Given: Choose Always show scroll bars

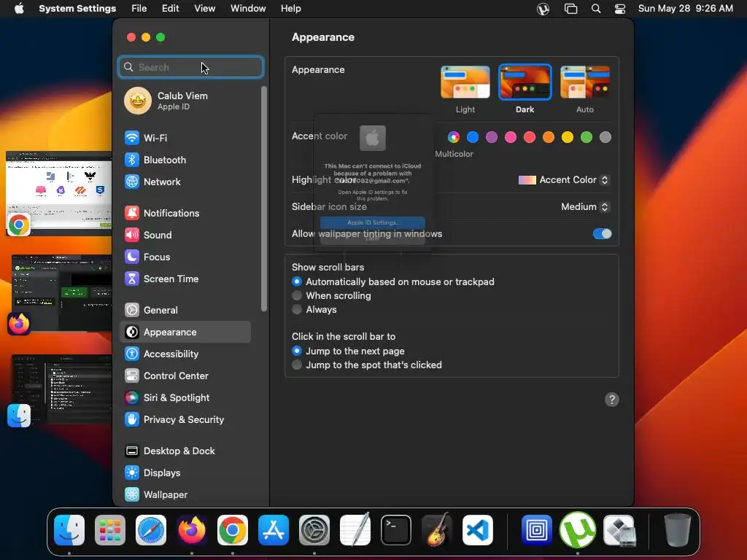Looking at the screenshot, I should click(297, 309).
